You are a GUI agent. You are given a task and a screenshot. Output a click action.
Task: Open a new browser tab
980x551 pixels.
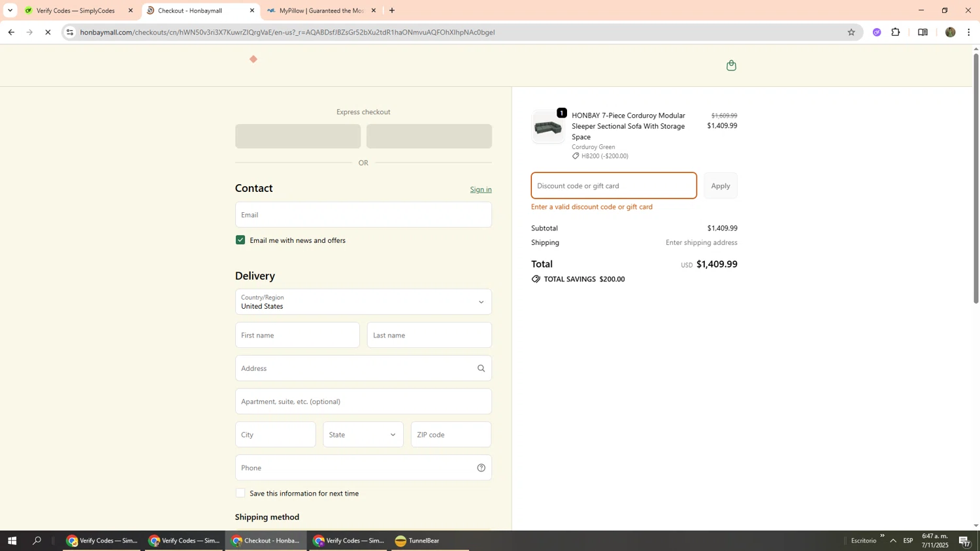click(392, 10)
